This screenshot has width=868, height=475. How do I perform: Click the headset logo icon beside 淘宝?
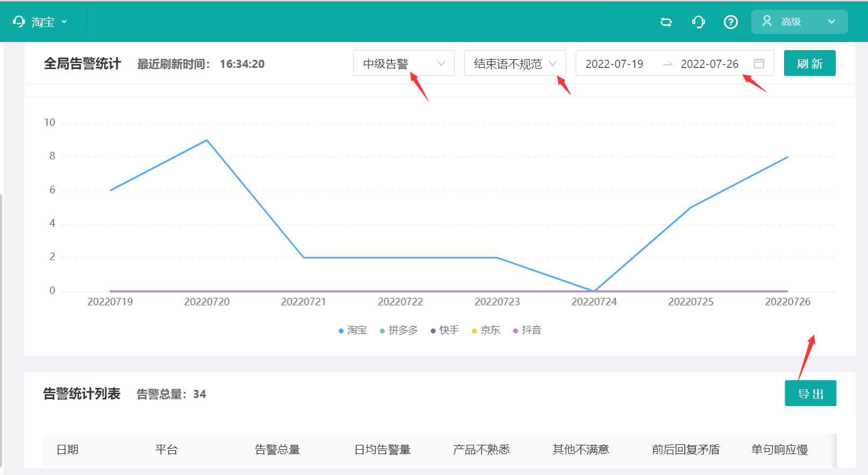coord(19,22)
